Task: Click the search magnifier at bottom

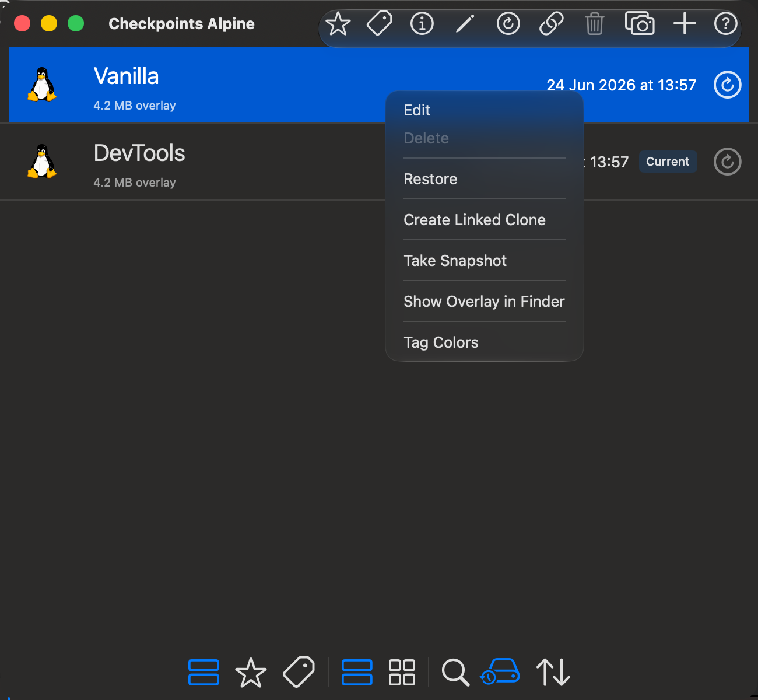Action: click(455, 673)
